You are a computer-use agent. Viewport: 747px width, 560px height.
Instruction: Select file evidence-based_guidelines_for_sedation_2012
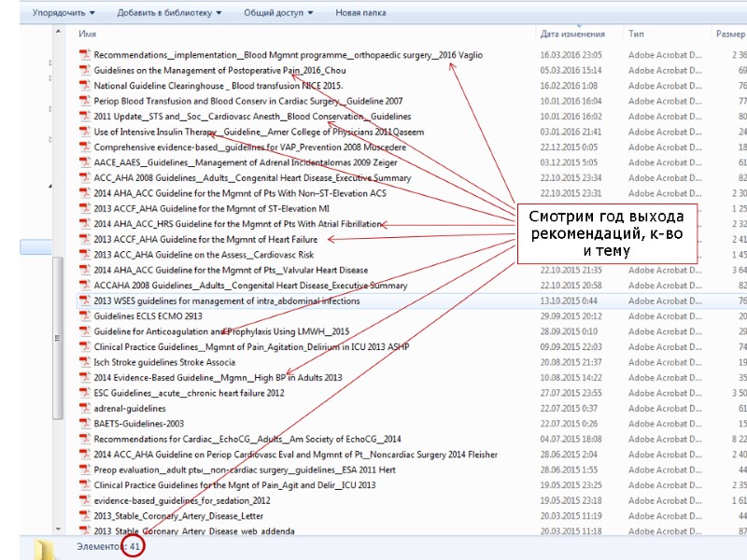pos(182,500)
